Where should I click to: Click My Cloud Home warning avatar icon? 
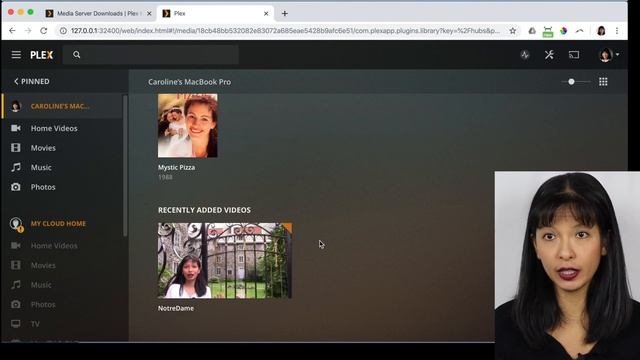point(16,224)
